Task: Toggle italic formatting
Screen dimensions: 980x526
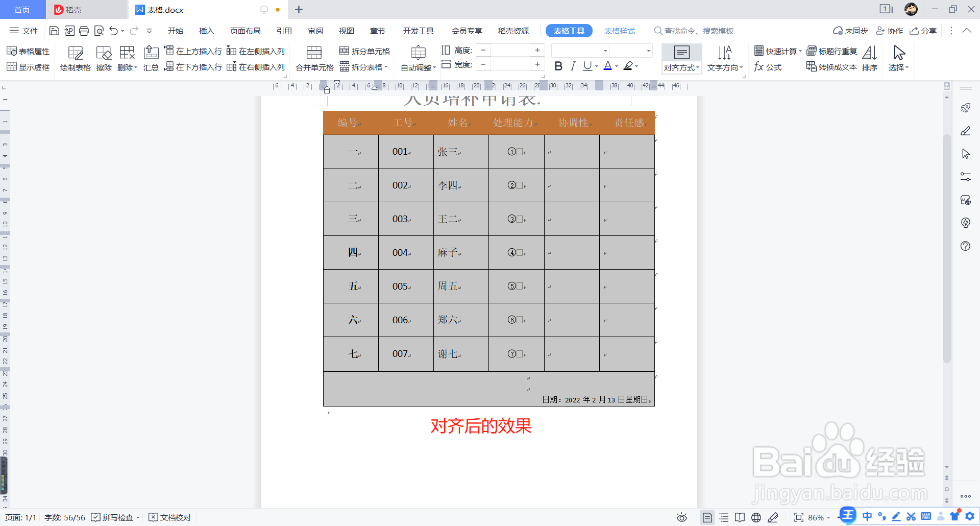Action: pos(573,66)
